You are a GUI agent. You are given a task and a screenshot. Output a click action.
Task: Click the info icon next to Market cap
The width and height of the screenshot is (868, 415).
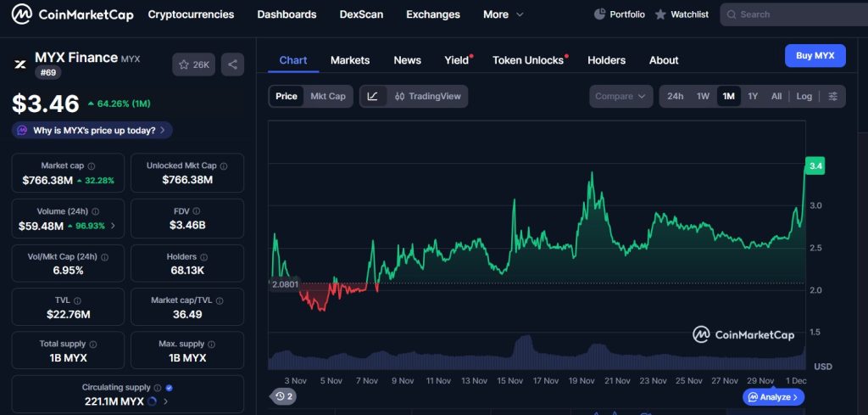[x=92, y=166]
